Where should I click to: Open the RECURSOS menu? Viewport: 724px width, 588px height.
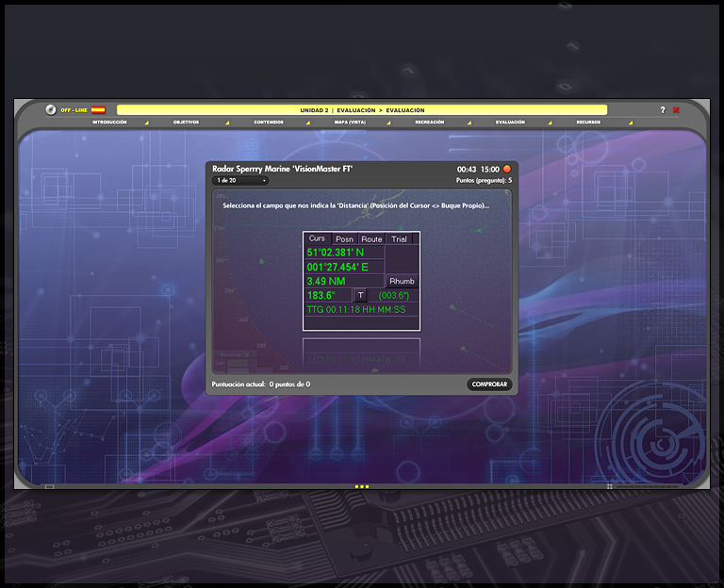588,122
